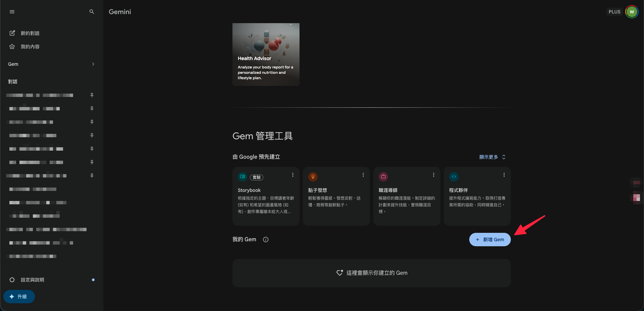644x311 pixels.
Task: Open Storybook options three-dot menu
Action: tap(293, 175)
